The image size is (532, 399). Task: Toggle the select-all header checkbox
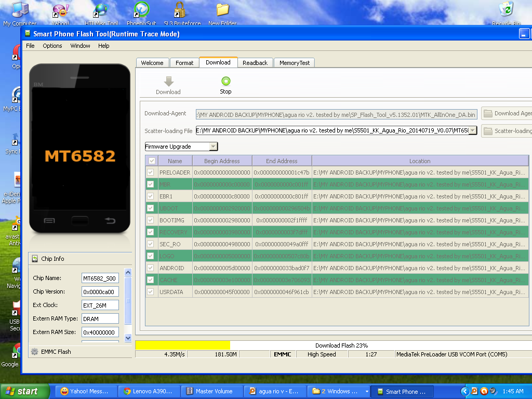(151, 161)
